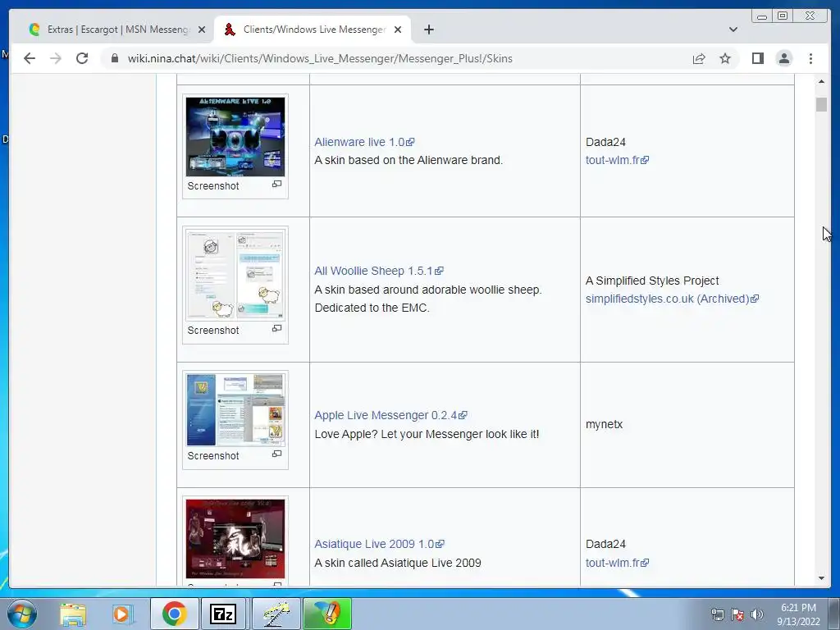840x630 pixels.
Task: Enlarge the Woollie Sheep screenshot icon
Action: pos(276,328)
